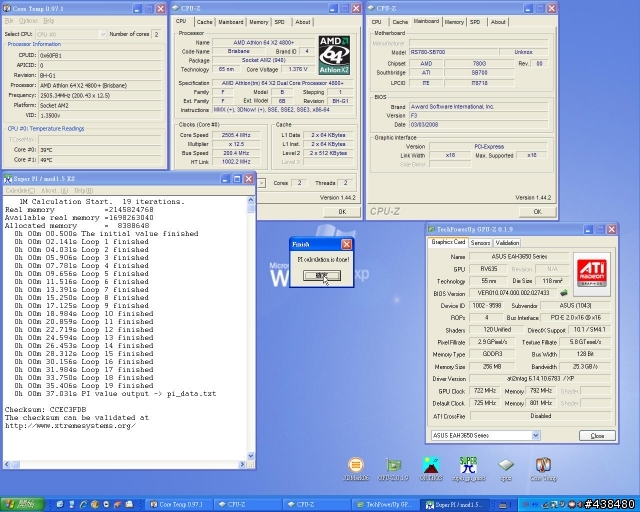Click the CPU-Z Core Speed value
The width and height of the screenshot is (640, 512).
click(x=236, y=135)
